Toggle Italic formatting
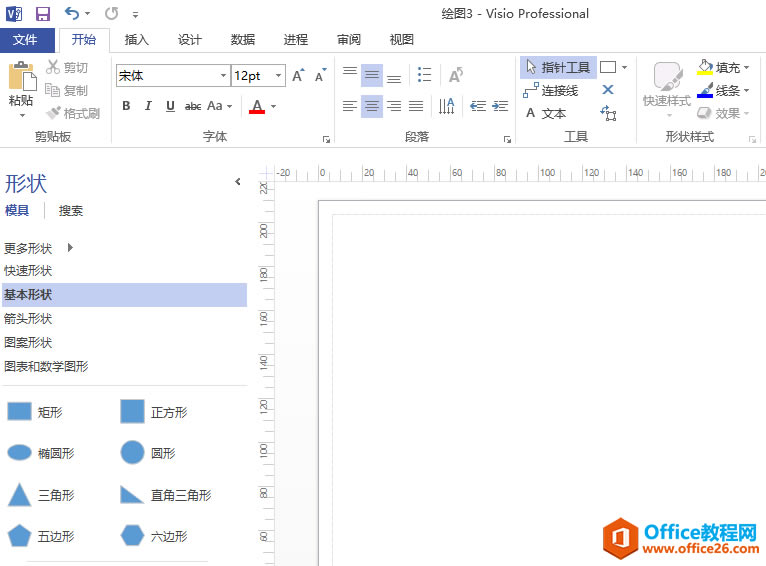Screen dimensions: 766x566 (x=148, y=106)
